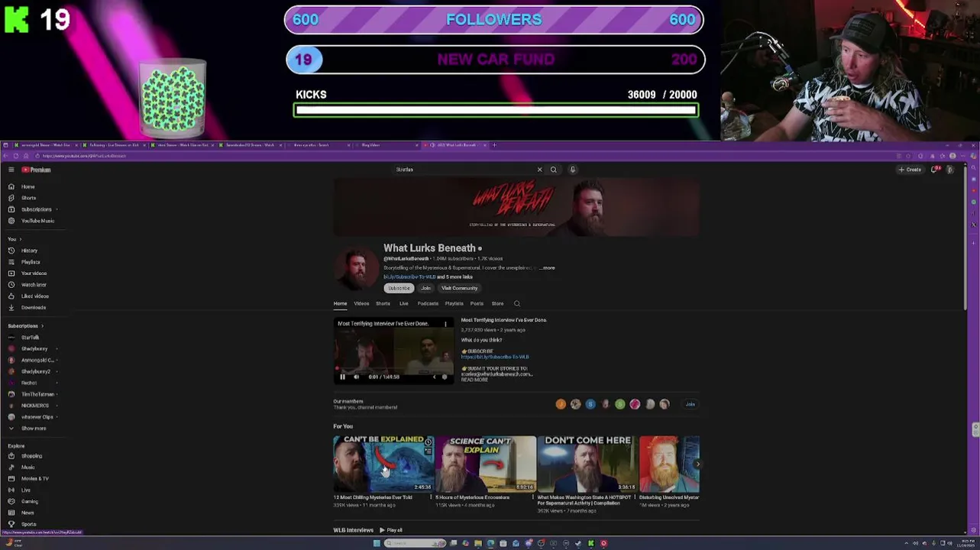Click the Windows taskbar search box

[416, 544]
